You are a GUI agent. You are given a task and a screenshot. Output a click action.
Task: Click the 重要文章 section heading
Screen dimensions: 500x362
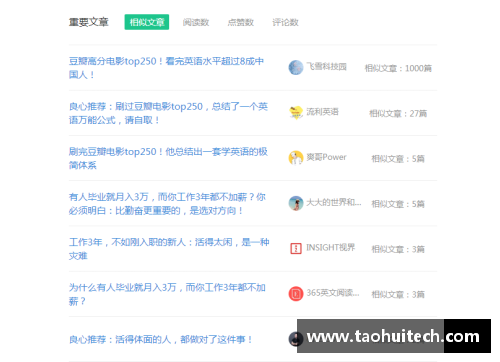click(x=89, y=22)
